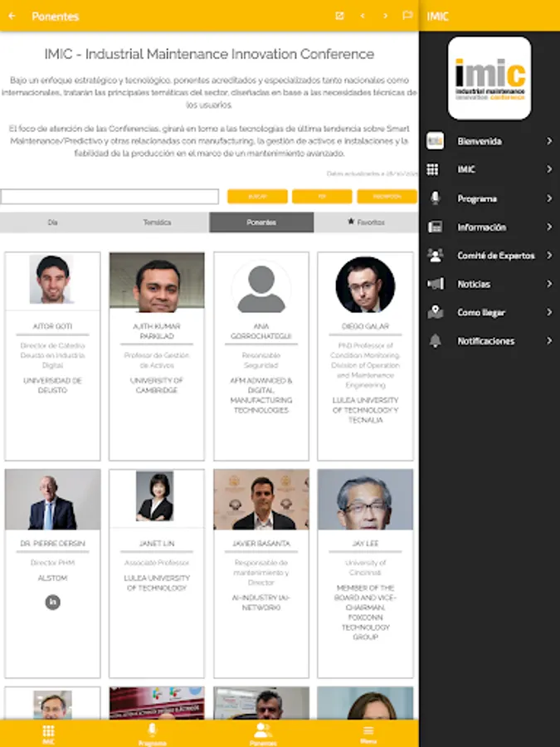Show the previous page with left chevron

[x=363, y=16]
